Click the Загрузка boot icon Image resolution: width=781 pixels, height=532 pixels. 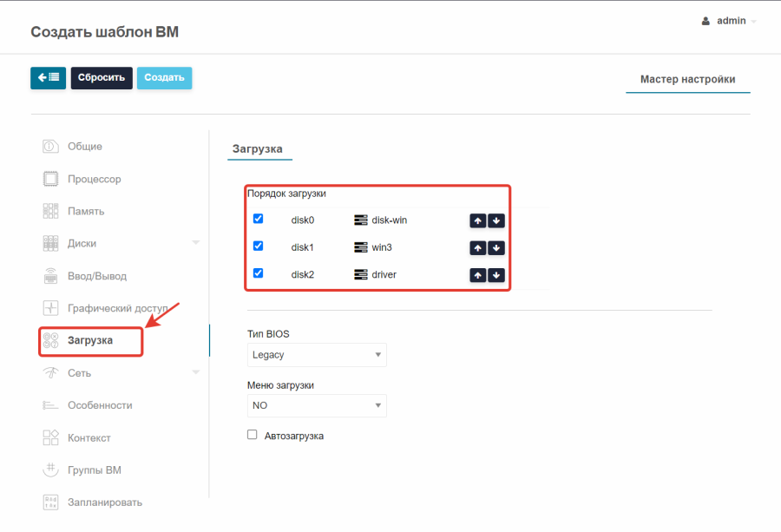point(50,341)
